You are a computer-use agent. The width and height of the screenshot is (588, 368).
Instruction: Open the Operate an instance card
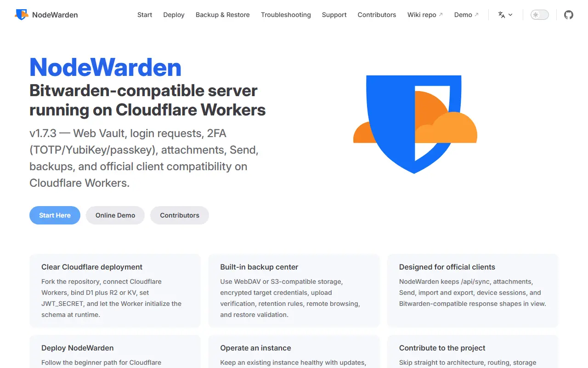(294, 351)
